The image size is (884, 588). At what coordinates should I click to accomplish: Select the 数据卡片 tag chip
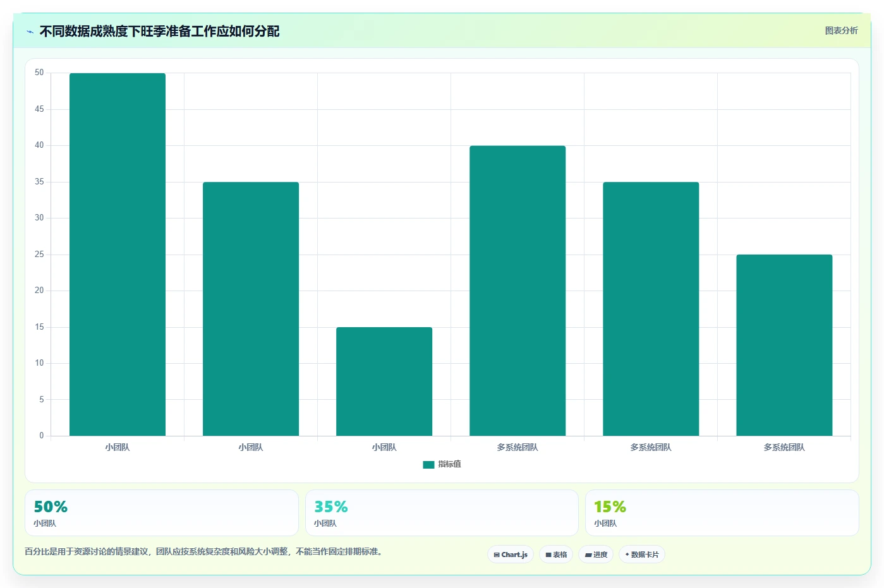coord(642,555)
